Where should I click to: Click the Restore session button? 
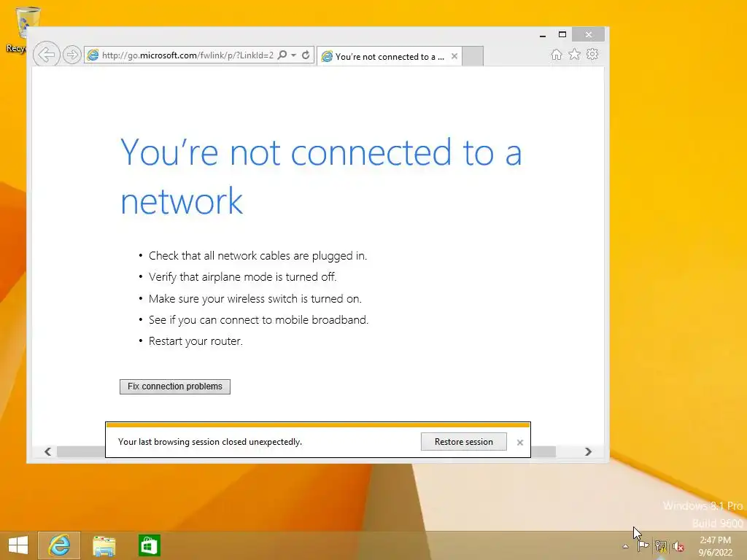coord(463,442)
